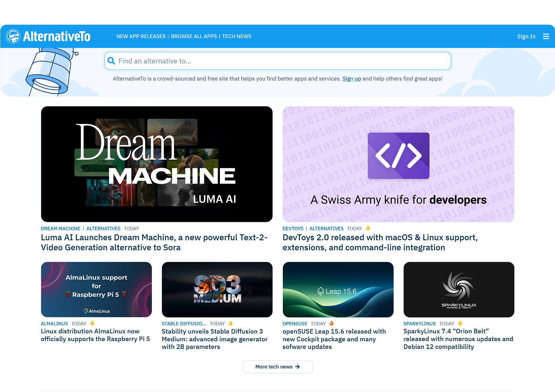Screen dimensions: 555x392
Task: Click ALTERNATIVES link next to Dream Machine
Action: pyautogui.click(x=103, y=229)
